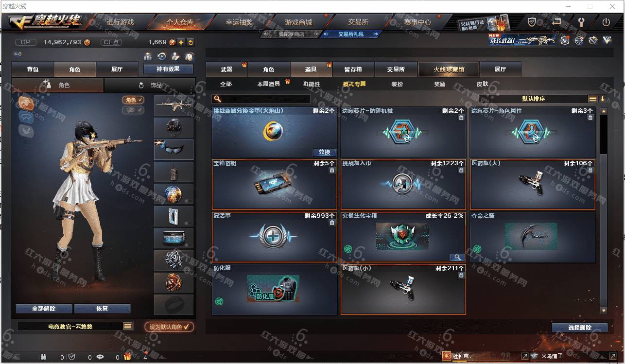This screenshot has width=625, height=364.
Task: Toggle the 角色 checkmark display option
Action: pyautogui.click(x=133, y=100)
